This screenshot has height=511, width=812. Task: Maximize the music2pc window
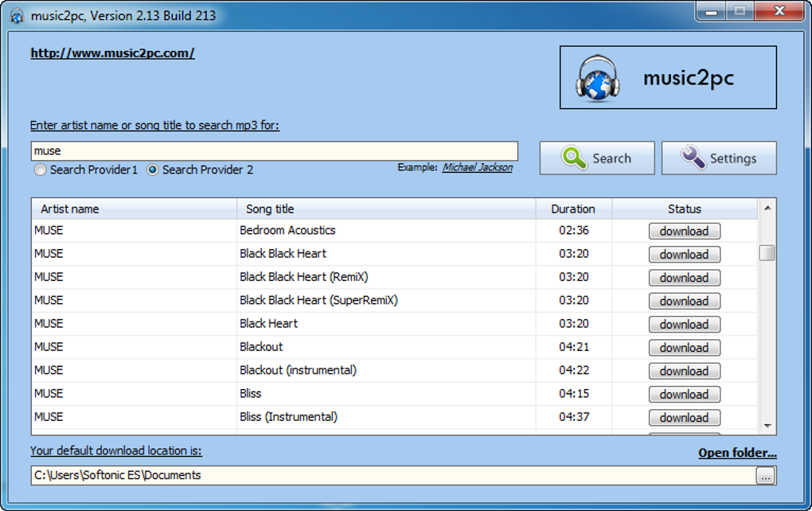pyautogui.click(x=740, y=11)
